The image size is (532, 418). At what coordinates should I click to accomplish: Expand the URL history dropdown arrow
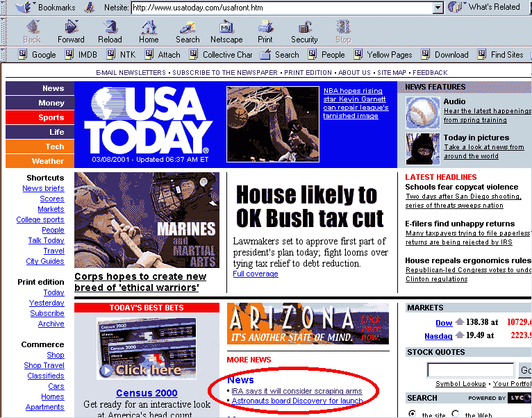click(438, 8)
